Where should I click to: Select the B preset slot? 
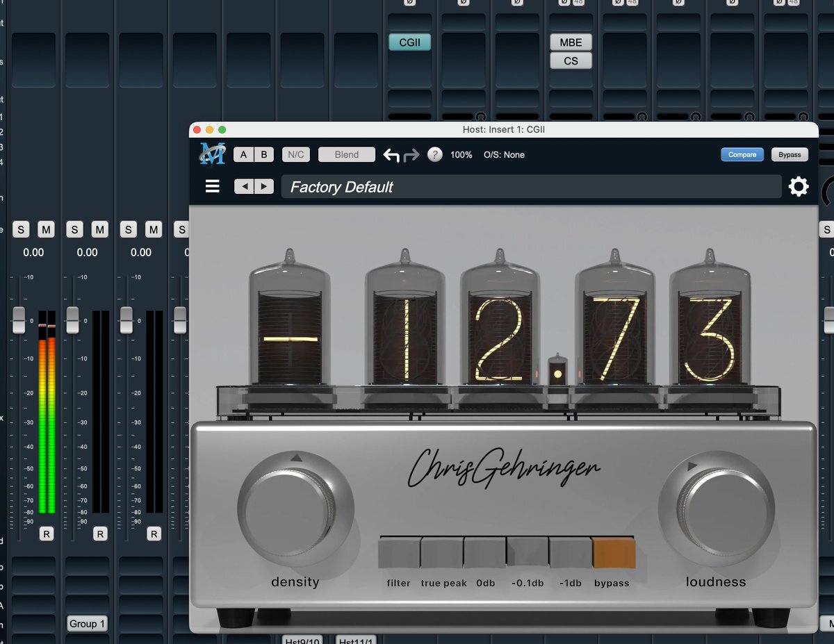[263, 155]
